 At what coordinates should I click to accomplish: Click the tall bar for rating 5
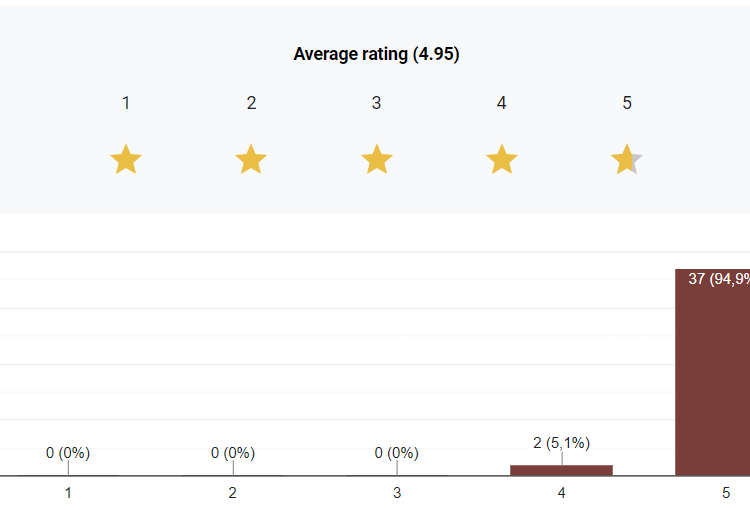713,380
